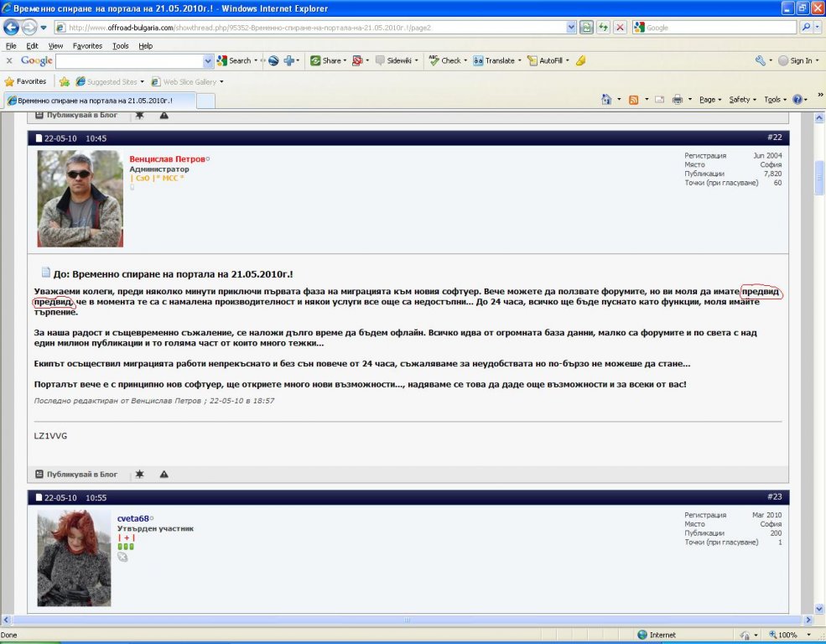Open post permalink #23
This screenshot has height=644, width=826.
coord(774,496)
